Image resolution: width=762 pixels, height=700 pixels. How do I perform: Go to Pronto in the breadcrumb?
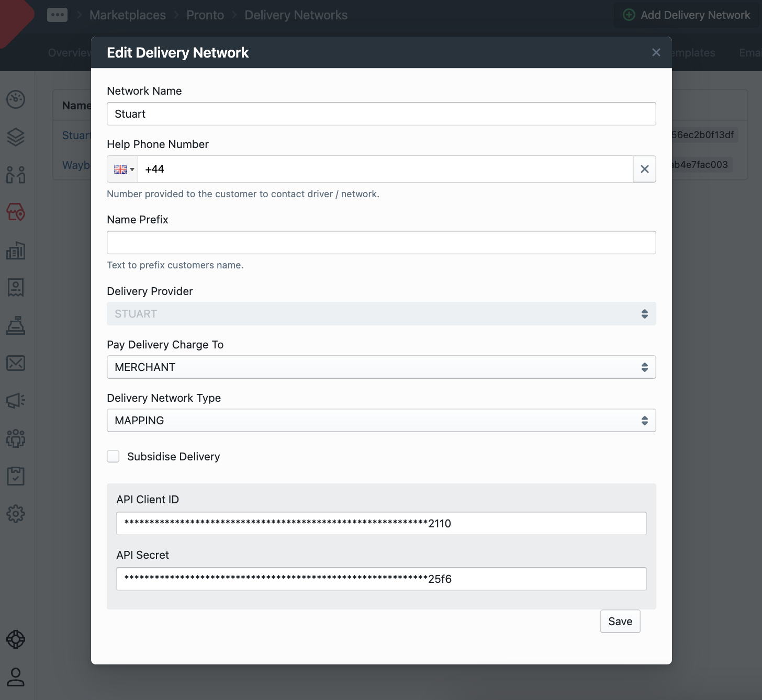coord(205,15)
